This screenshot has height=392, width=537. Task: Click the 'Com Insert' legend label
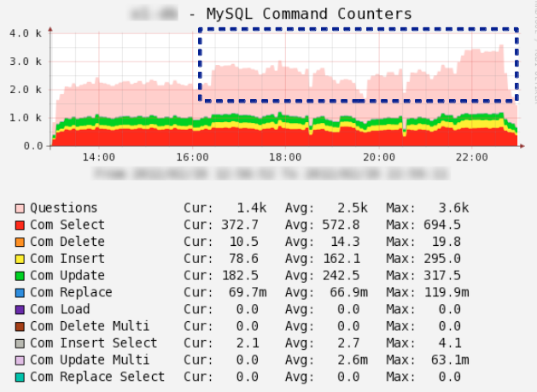67,259
